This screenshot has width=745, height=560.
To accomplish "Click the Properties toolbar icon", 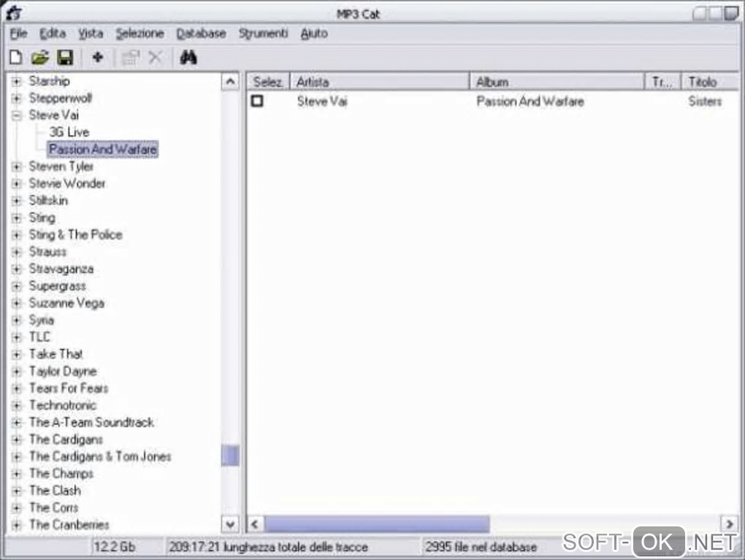I will click(x=130, y=58).
